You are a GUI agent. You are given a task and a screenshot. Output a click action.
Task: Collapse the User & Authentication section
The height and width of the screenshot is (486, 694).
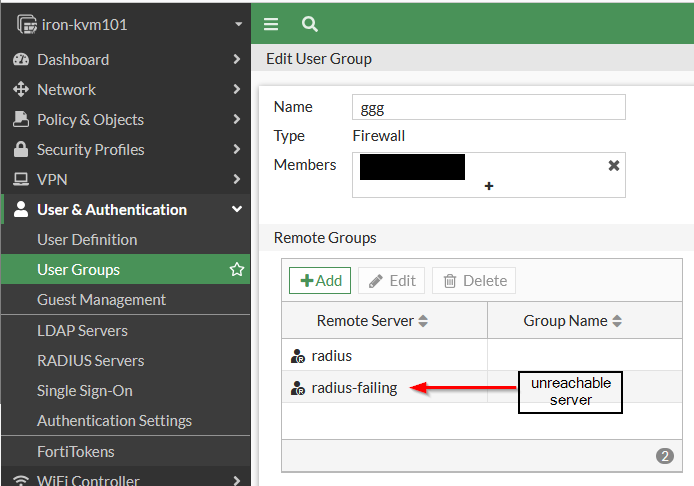coord(237,209)
